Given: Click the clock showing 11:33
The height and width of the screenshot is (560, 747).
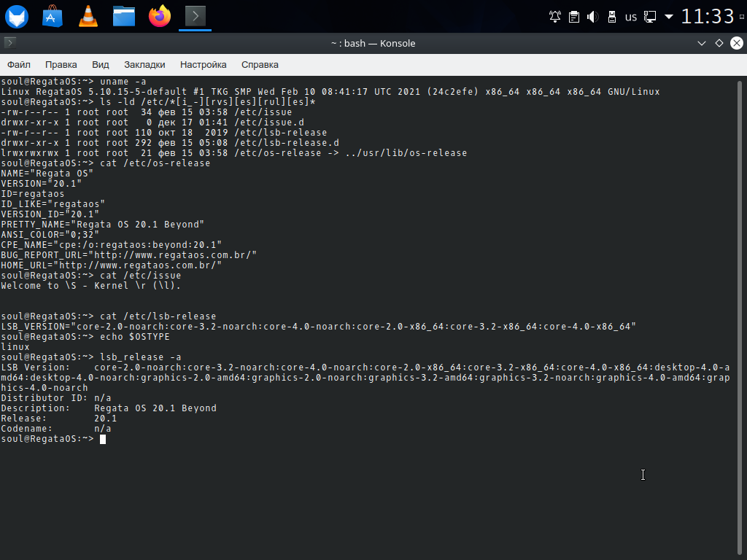Looking at the screenshot, I should coord(708,17).
